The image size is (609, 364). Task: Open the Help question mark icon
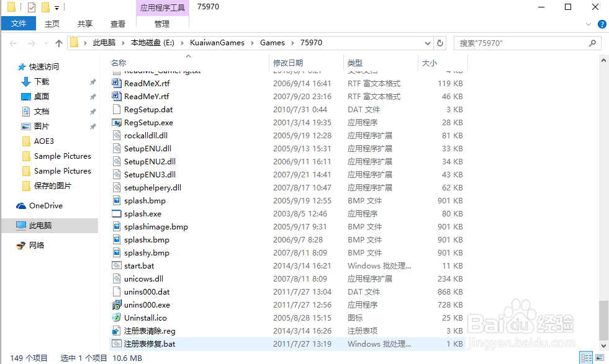[x=602, y=24]
